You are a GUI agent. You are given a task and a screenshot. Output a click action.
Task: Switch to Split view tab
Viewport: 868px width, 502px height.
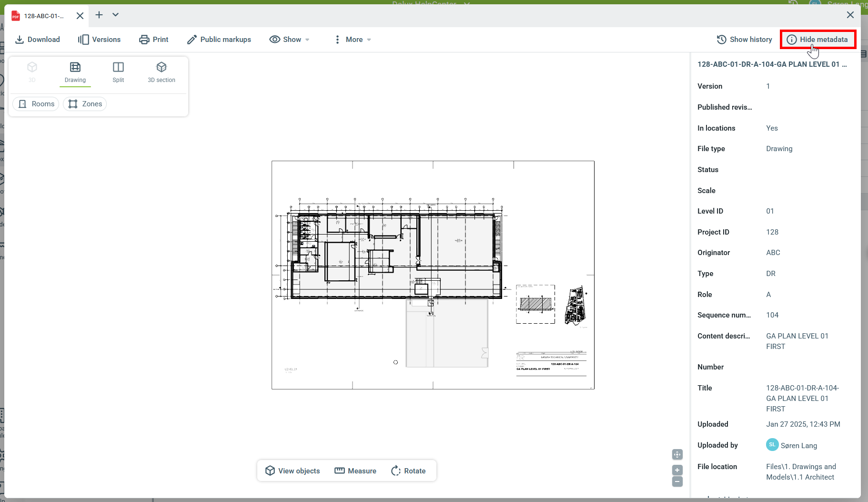point(118,72)
